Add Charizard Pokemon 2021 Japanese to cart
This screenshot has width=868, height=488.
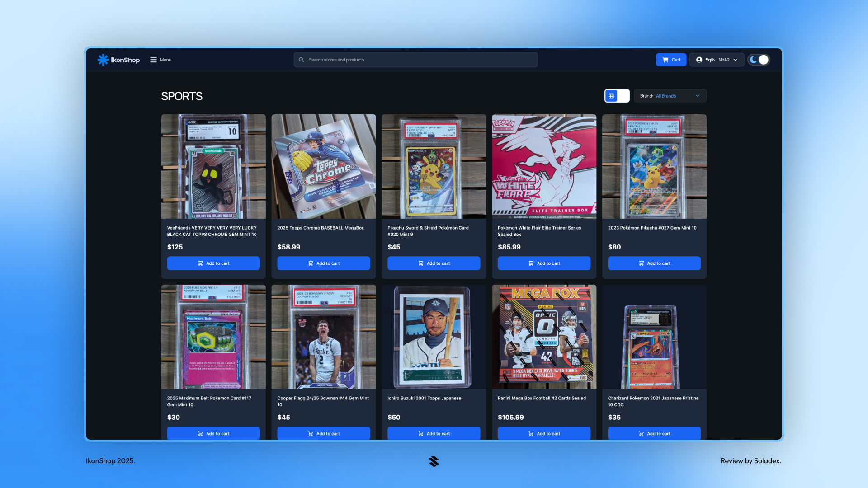[655, 433]
